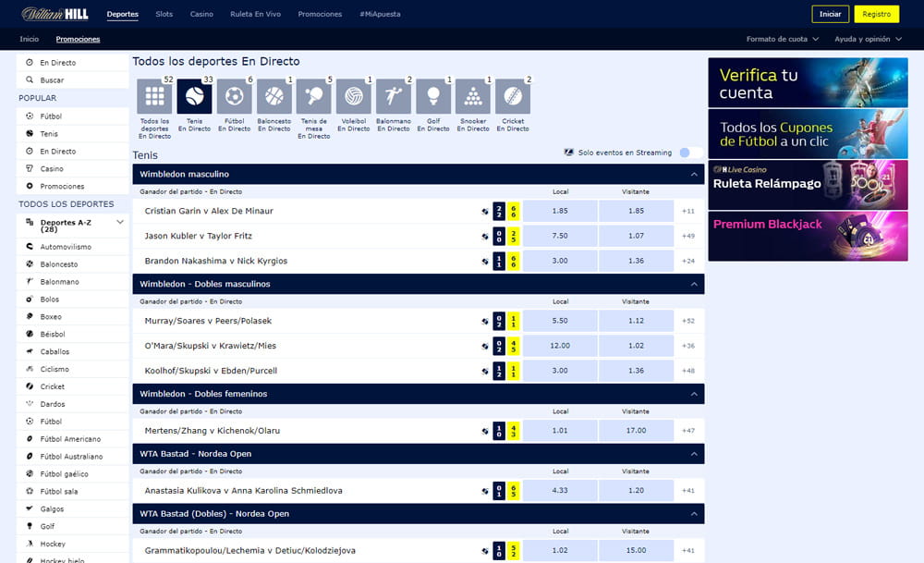Open Promociones link in sub-navigation bar

(x=78, y=39)
